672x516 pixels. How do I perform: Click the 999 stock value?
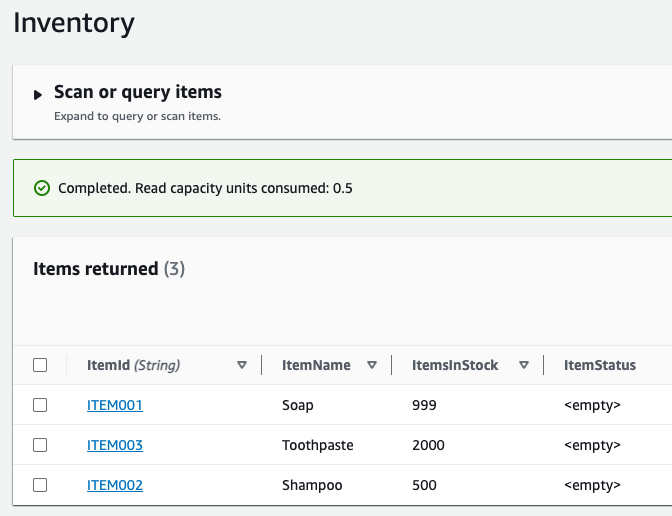coord(425,405)
